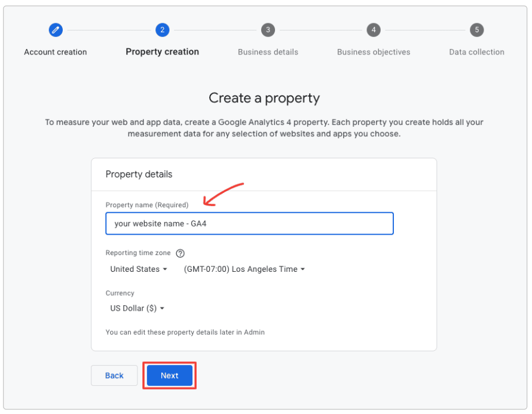Click the Next button

(169, 375)
